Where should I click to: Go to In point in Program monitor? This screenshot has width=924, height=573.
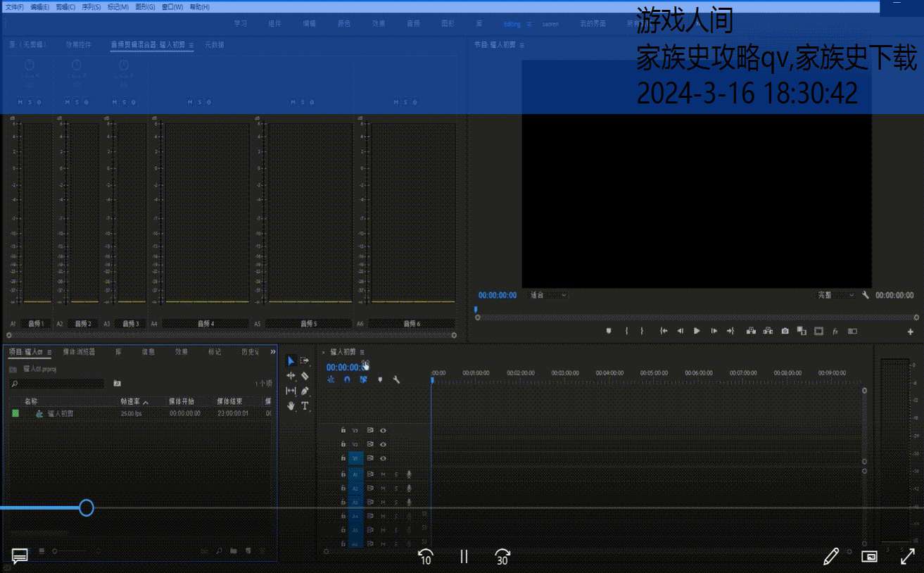click(664, 331)
